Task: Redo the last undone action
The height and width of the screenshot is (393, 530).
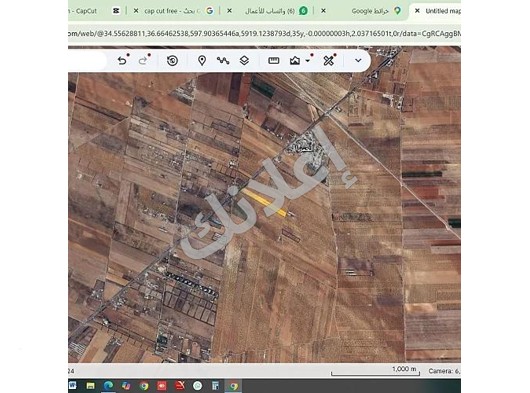Action: [x=143, y=61]
